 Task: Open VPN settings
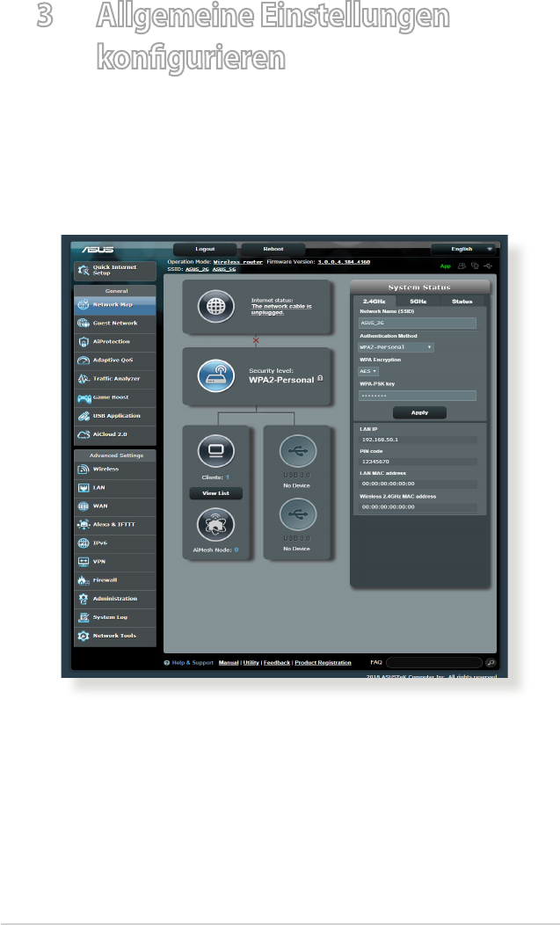115,562
